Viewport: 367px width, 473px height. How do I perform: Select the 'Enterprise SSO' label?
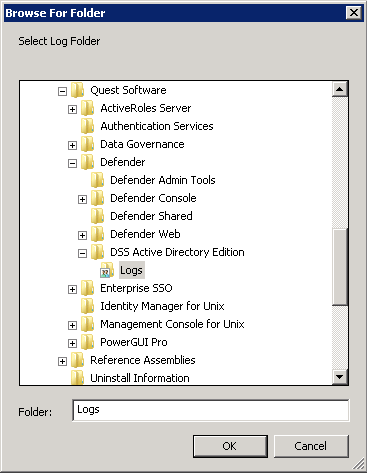coord(136,288)
